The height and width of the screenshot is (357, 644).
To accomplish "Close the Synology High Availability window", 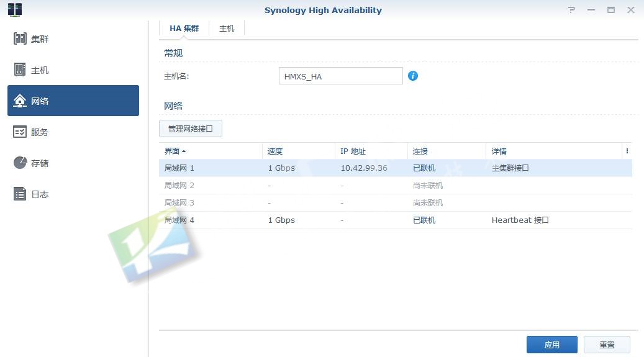I will point(631,10).
